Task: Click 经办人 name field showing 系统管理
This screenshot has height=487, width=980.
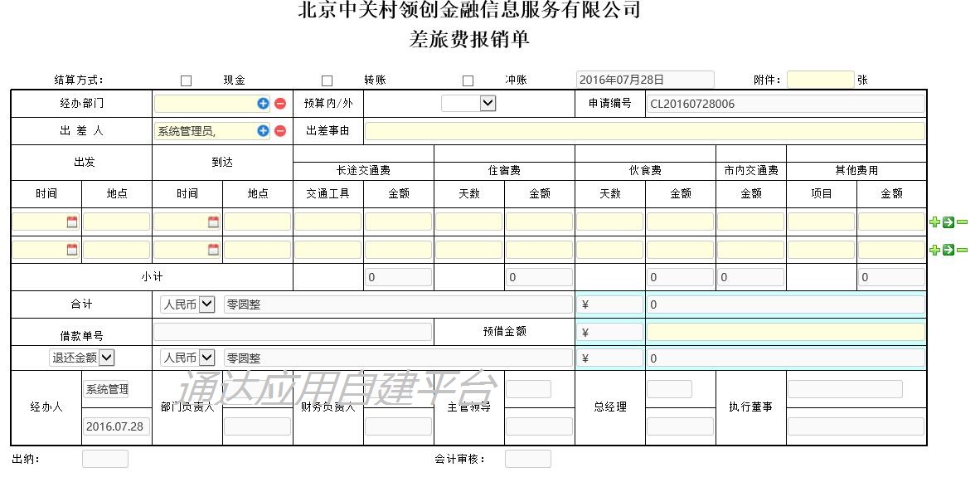Action: point(105,389)
